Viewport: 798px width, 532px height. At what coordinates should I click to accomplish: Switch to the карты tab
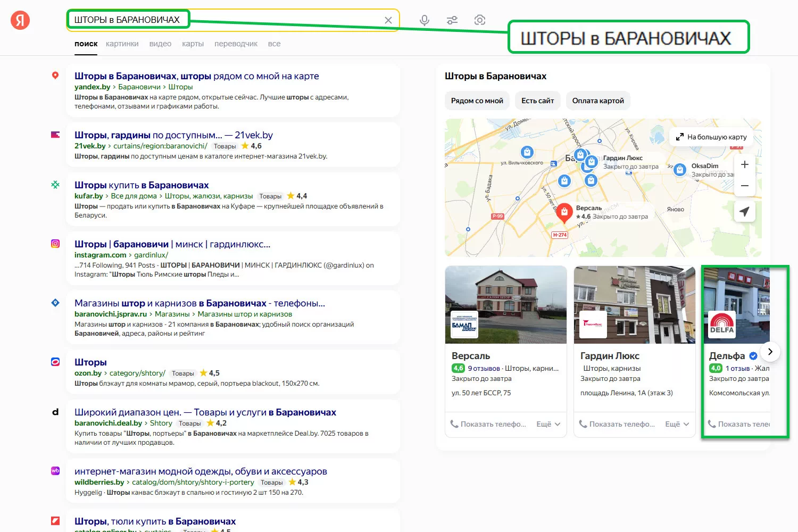tap(193, 44)
